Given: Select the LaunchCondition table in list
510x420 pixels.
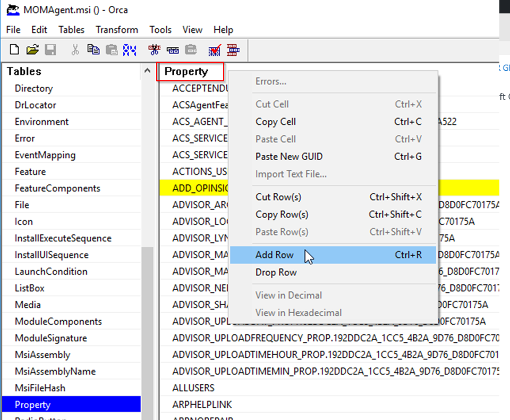Looking at the screenshot, I should point(51,272).
